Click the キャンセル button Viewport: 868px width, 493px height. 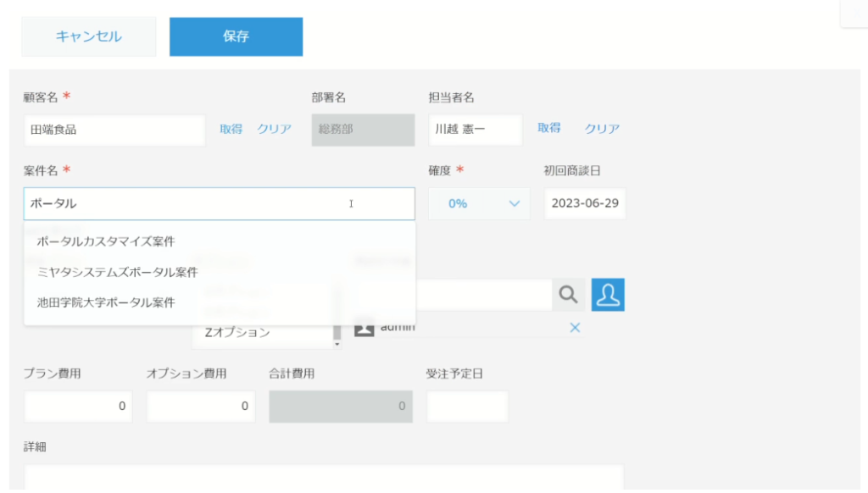coord(88,36)
